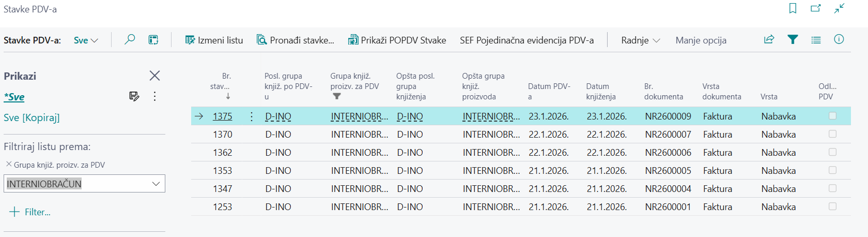Open the bookmark icon
The width and height of the screenshot is (868, 237).
point(793,8)
